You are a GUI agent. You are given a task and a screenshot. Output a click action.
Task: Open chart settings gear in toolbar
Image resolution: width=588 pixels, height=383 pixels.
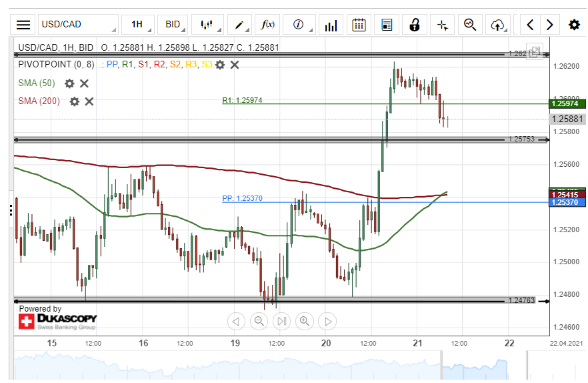573,25
